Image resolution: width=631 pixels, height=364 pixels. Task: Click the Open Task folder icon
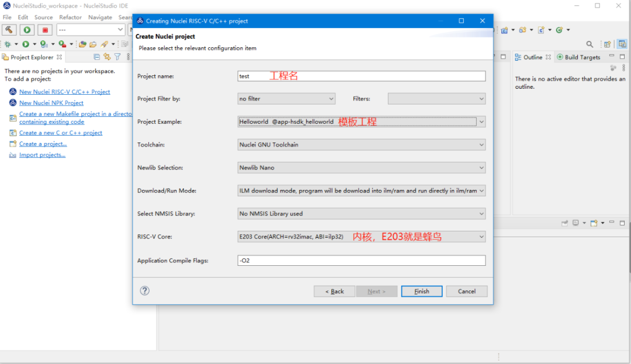pos(93,44)
